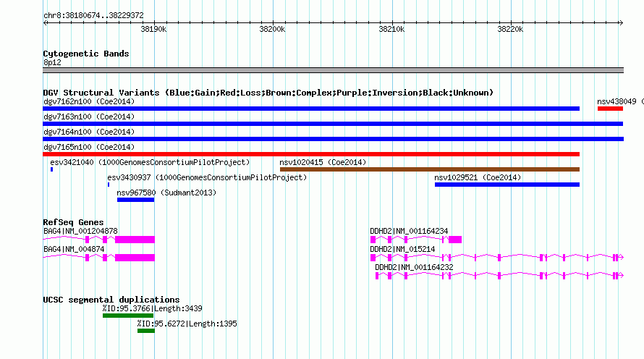
Task: Click the dgv7163n100 (Coe2014) label
Action: pyautogui.click(x=89, y=117)
